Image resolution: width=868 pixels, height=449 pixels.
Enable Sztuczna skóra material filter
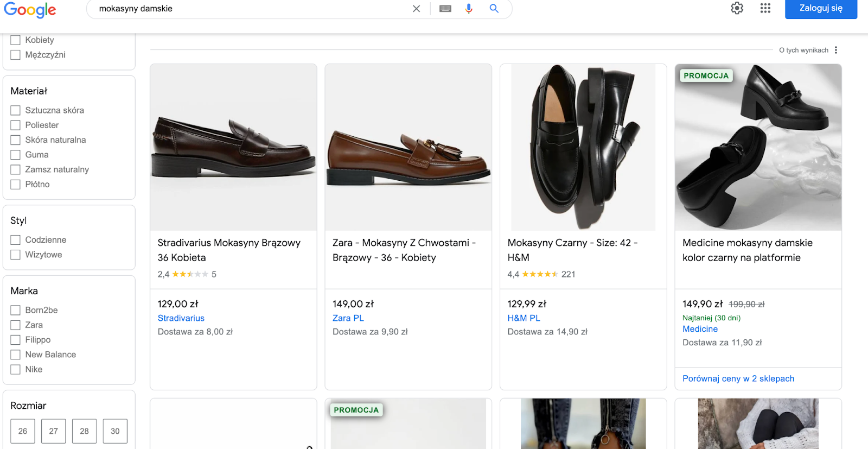[x=15, y=110]
